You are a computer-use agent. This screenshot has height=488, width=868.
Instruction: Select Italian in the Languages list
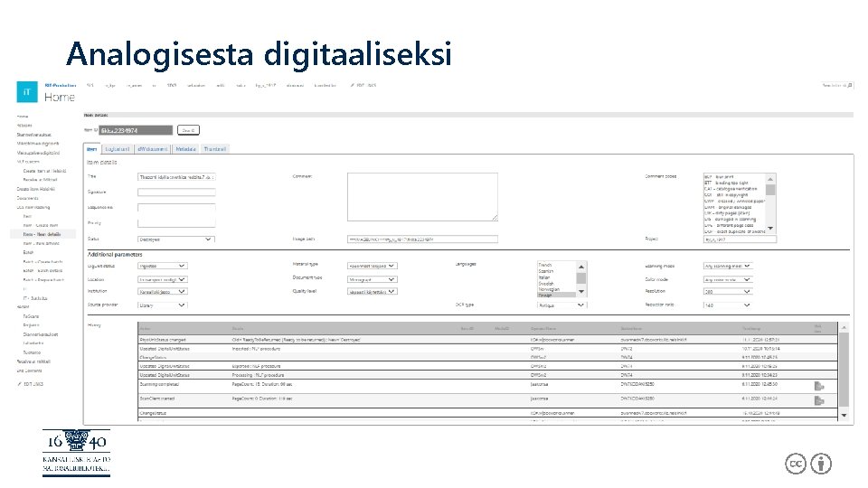(544, 277)
